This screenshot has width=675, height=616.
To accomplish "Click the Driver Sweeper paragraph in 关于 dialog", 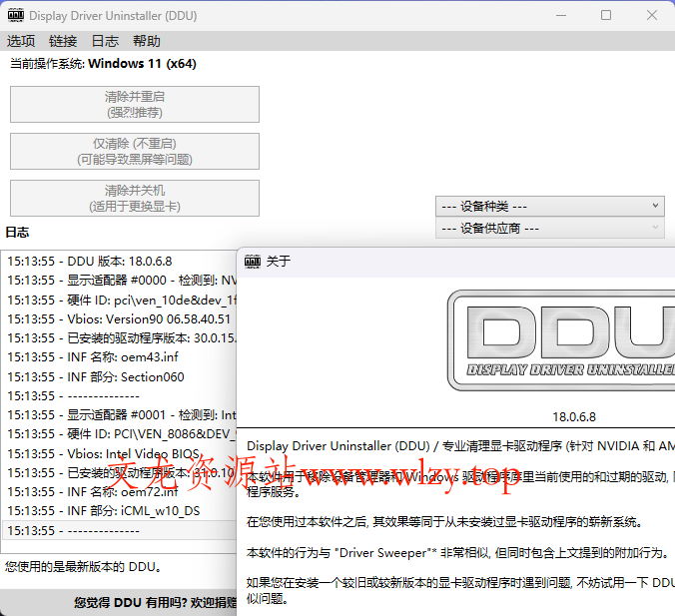I will (458, 552).
